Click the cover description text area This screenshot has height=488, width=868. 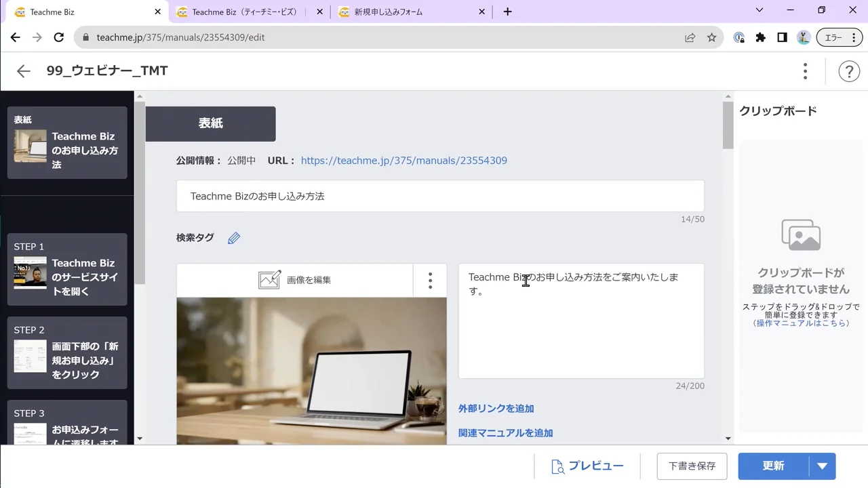[581, 321]
